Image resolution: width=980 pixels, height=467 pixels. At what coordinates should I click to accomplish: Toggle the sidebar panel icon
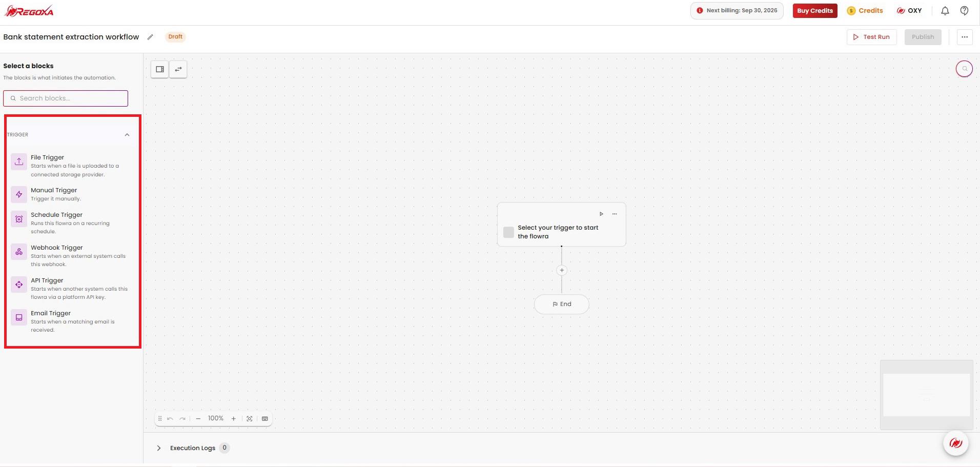pyautogui.click(x=160, y=69)
